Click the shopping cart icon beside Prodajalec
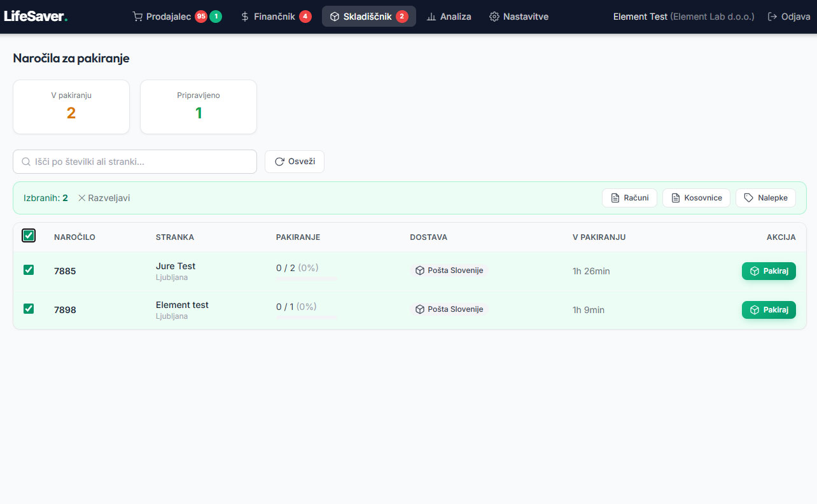Image resolution: width=817 pixels, height=504 pixels. click(x=137, y=17)
